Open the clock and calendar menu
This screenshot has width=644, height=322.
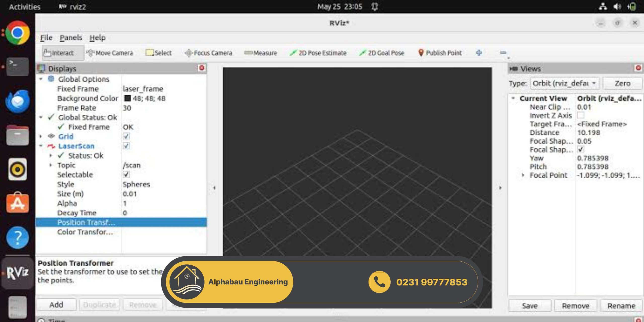340,7
